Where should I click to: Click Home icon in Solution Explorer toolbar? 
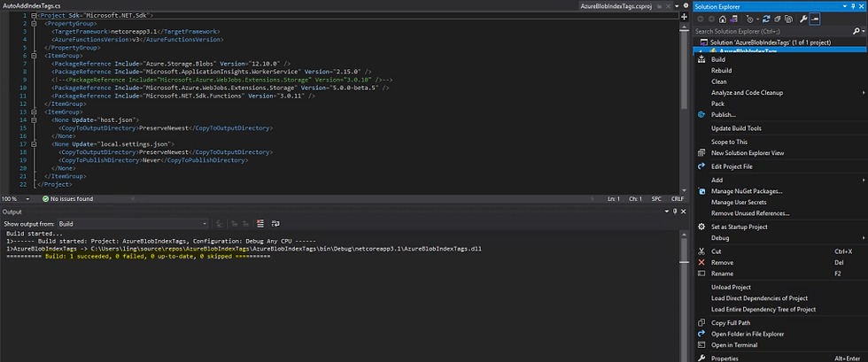[x=723, y=19]
